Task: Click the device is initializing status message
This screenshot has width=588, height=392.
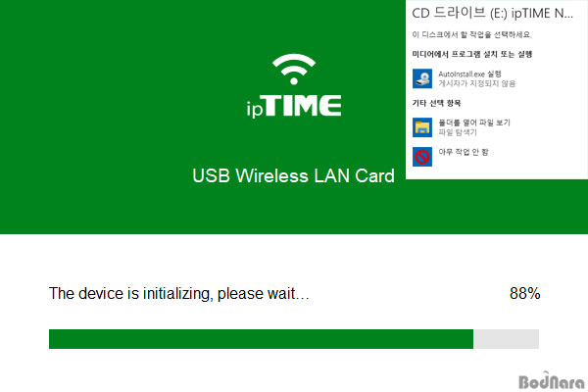Action: pos(179,293)
